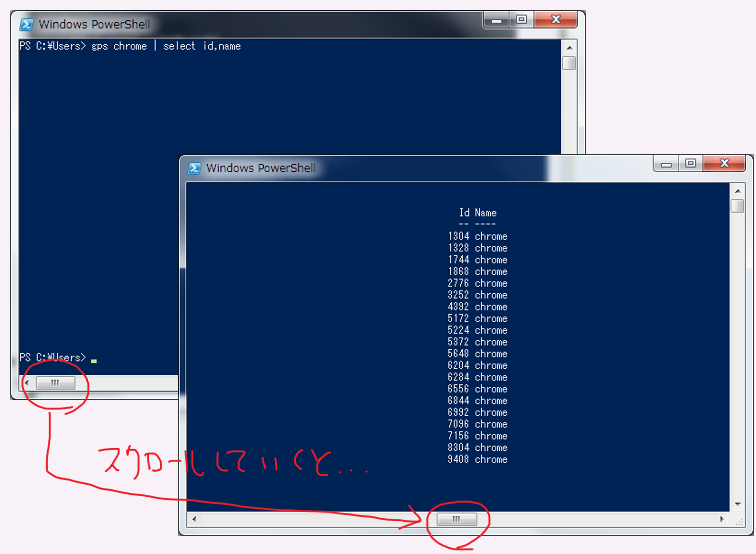756x554 pixels.
Task: Select the row '5372 chrome'
Action: point(478,342)
